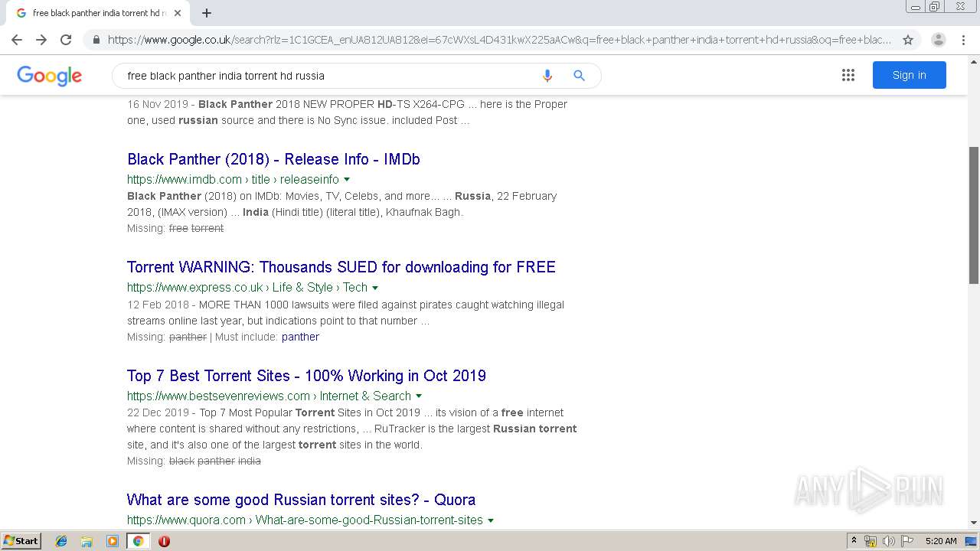Close the black panther search tab

(x=178, y=13)
